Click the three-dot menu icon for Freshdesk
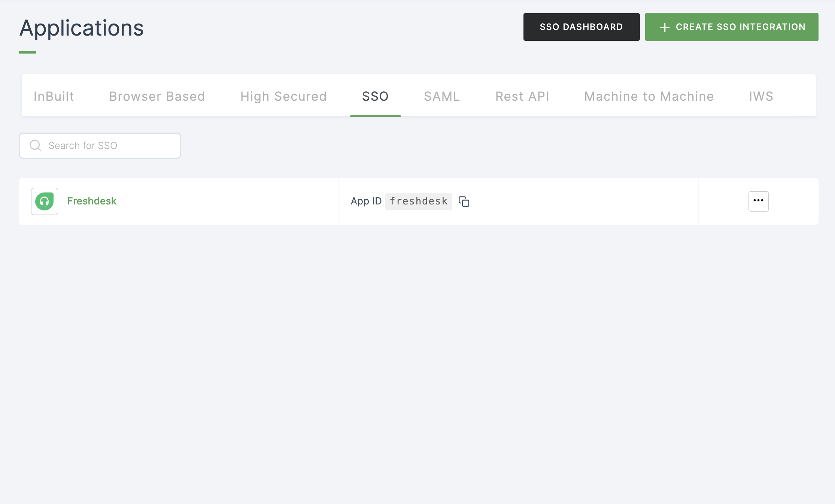835x504 pixels. [758, 201]
